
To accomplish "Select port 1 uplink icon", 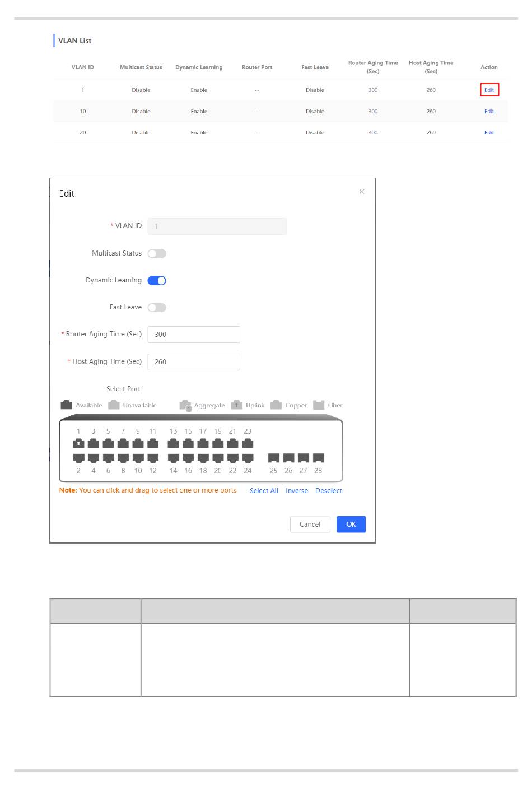I will [x=78, y=443].
